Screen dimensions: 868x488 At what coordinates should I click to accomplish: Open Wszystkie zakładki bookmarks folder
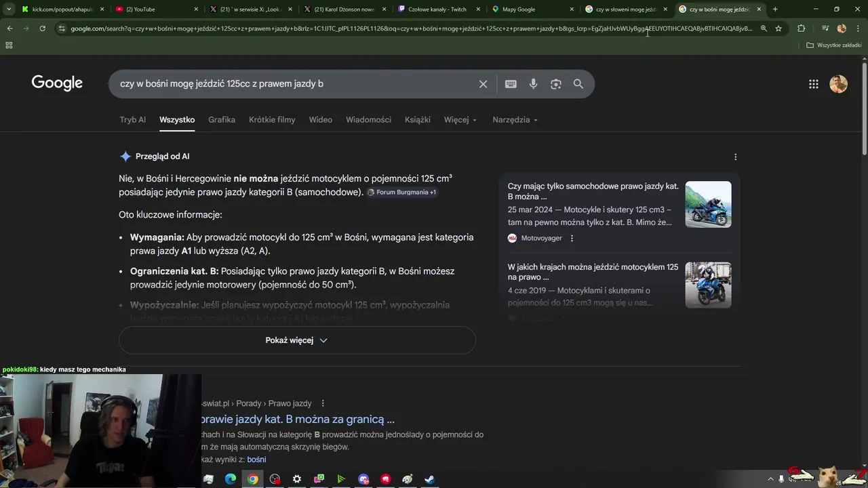tap(834, 45)
